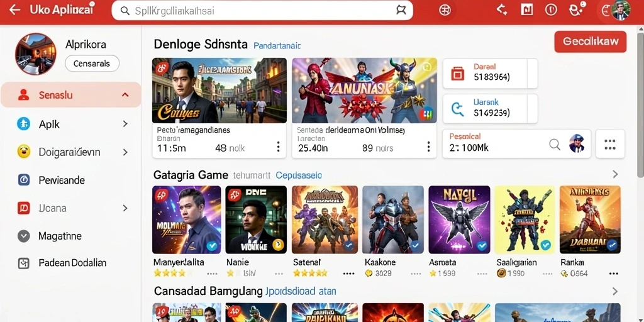
Task: Click the avatar in the Pesmical card
Action: point(577,144)
